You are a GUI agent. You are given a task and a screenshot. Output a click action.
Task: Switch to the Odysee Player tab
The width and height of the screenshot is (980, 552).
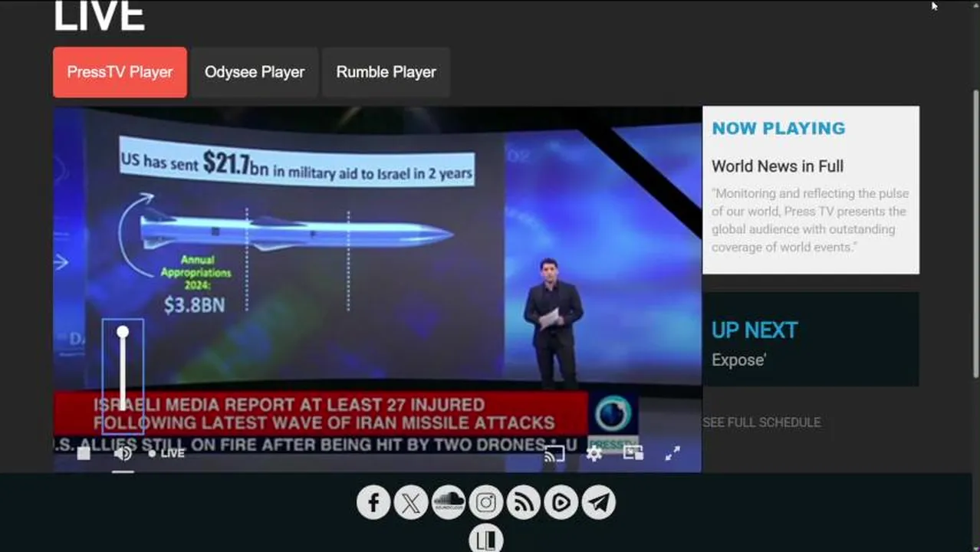click(x=255, y=72)
